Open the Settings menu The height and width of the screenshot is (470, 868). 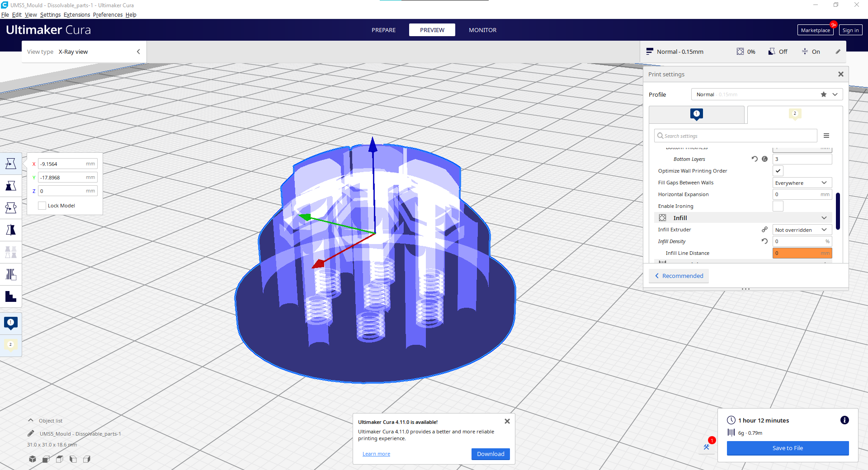coord(50,14)
